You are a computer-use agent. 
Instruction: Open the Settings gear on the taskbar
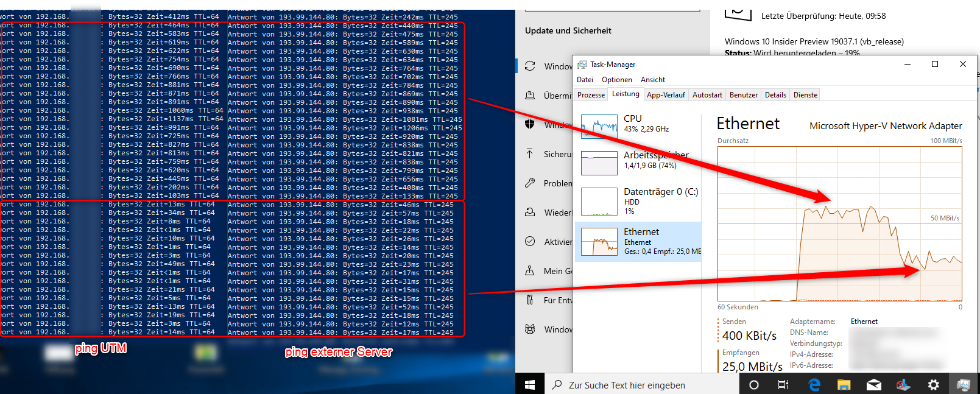pos(933,385)
